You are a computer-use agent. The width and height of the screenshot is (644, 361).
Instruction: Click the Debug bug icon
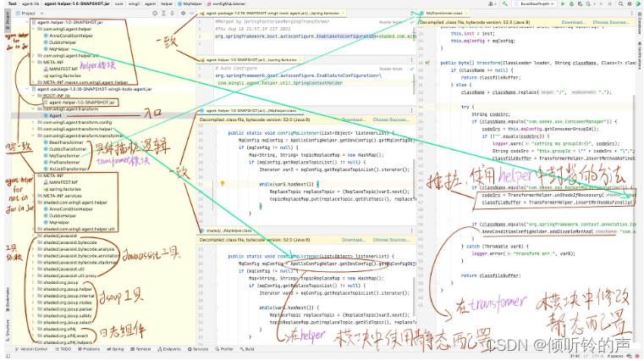pos(571,3)
